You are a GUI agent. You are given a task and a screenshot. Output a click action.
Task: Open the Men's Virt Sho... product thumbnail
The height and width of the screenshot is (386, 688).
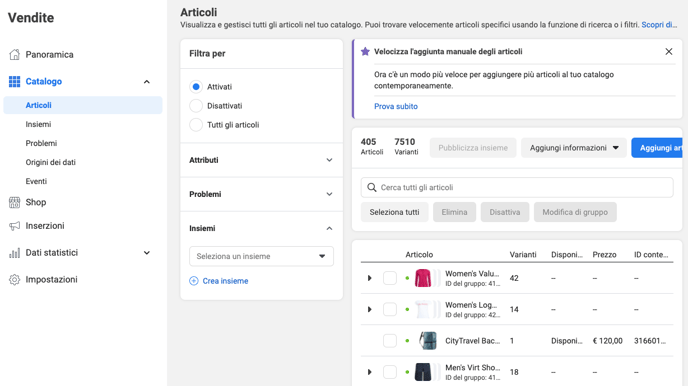[x=423, y=372]
